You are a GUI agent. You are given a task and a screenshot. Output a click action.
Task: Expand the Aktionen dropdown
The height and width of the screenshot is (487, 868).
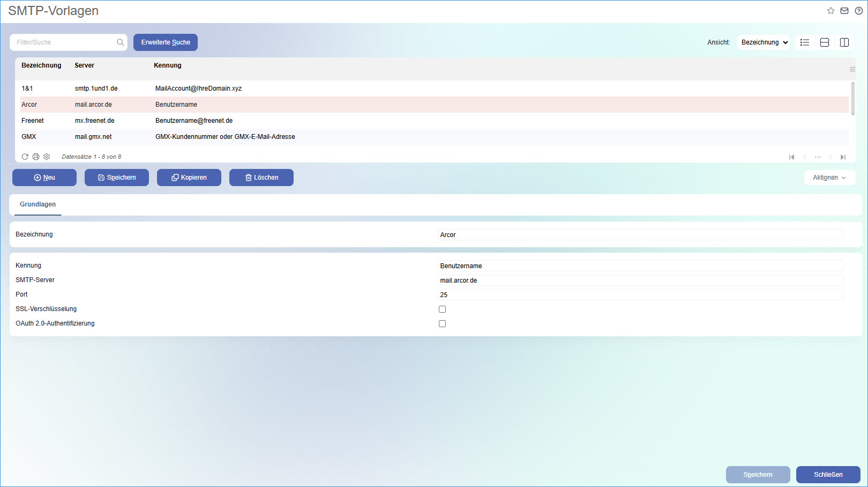[829, 178]
